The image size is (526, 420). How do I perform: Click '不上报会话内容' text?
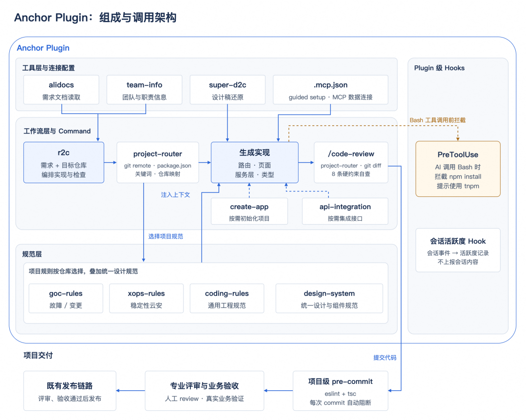(458, 262)
